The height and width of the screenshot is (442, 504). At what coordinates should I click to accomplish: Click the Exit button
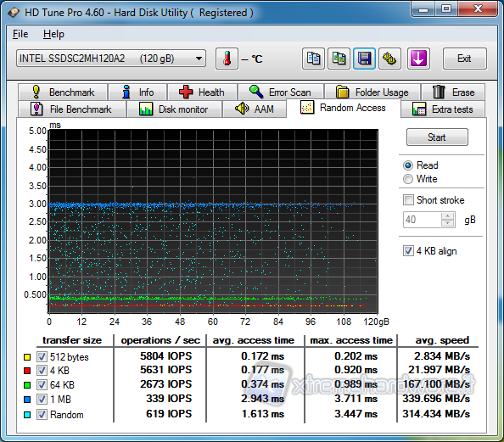(464, 59)
